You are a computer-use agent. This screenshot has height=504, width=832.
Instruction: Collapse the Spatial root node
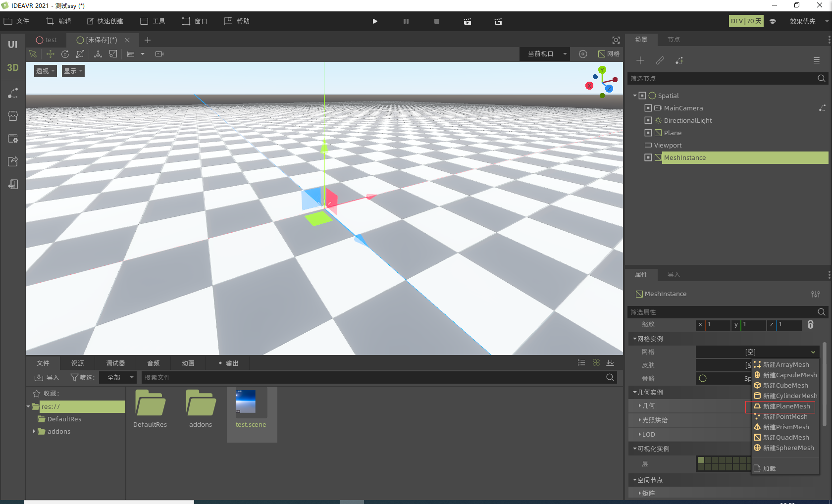click(635, 96)
